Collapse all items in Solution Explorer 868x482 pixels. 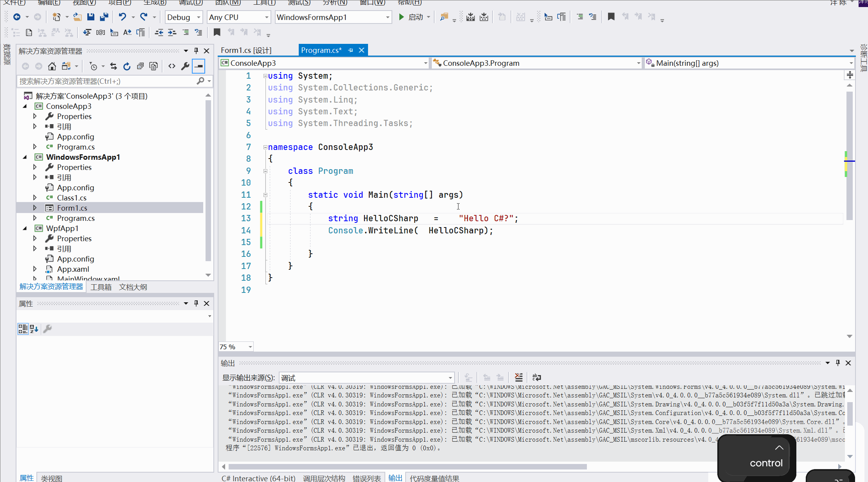(x=140, y=66)
